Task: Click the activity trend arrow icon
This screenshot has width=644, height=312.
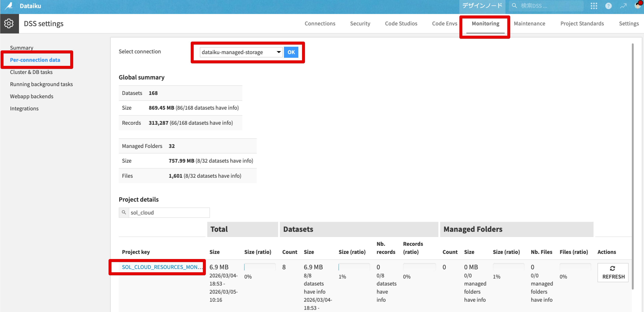Action: 623,6
